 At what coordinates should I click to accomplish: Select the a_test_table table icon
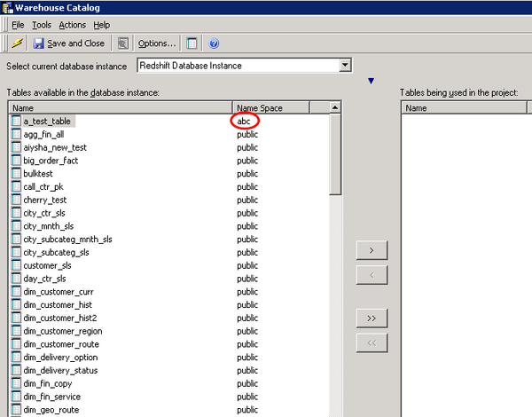click(16, 121)
